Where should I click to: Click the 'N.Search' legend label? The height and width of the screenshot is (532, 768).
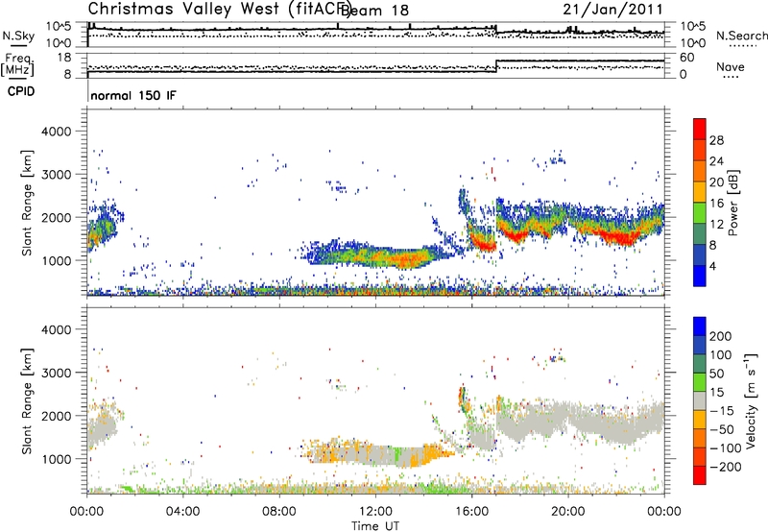741,36
